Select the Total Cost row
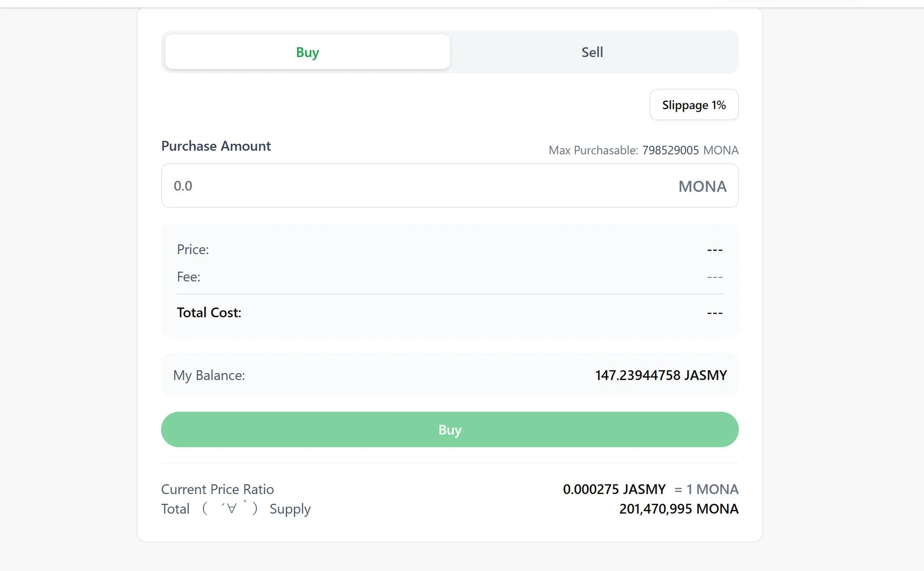This screenshot has height=571, width=924. 209,312
